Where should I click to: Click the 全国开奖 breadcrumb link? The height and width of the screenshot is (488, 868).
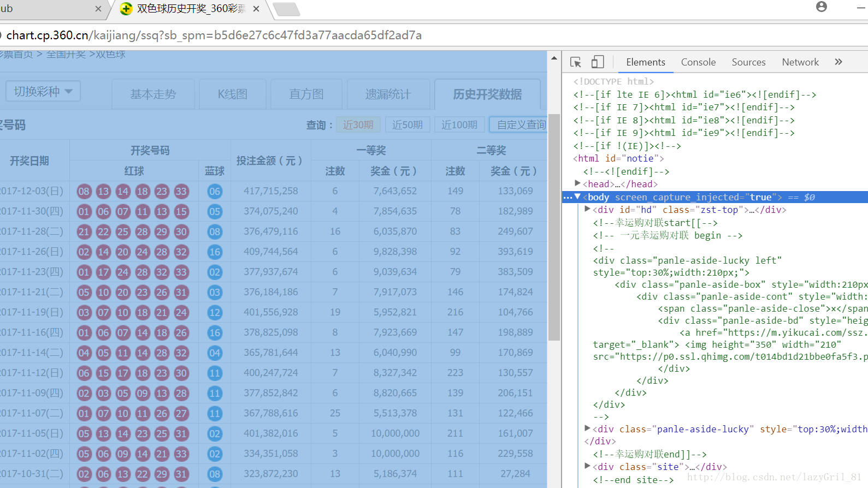coord(66,54)
